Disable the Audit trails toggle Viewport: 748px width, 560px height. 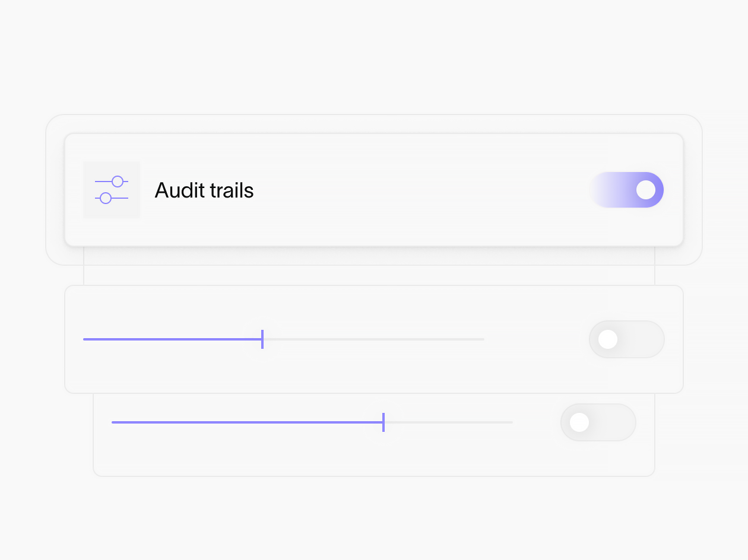coord(626,190)
